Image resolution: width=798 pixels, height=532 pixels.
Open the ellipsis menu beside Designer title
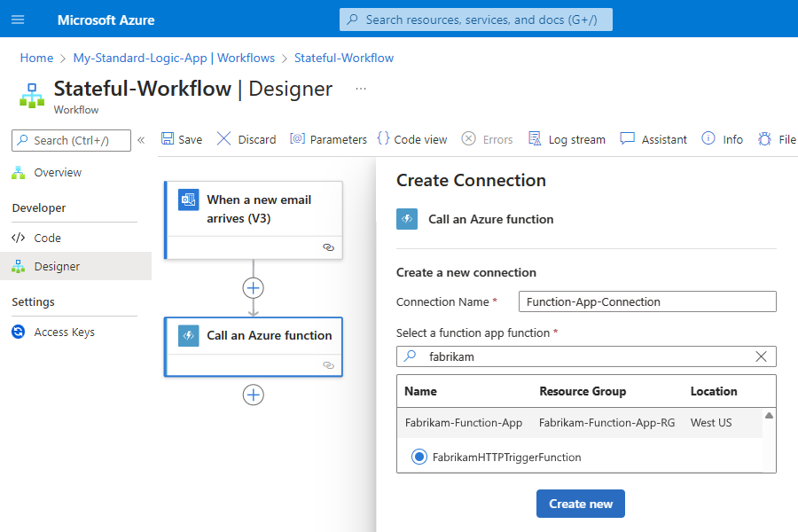click(360, 89)
